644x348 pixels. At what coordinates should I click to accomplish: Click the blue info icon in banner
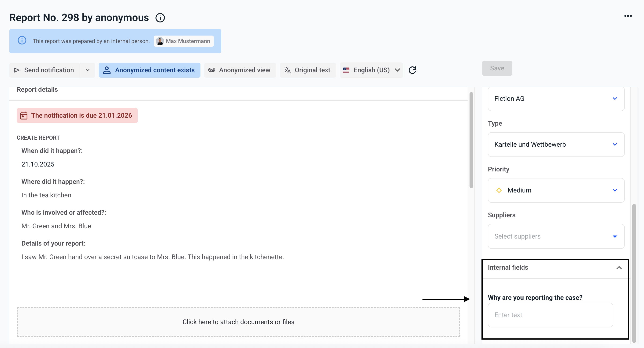click(22, 40)
